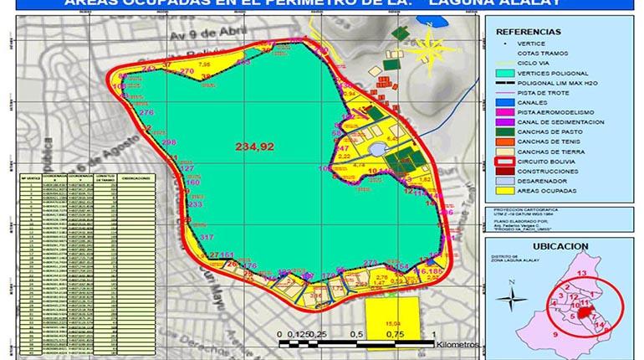Click the tramo label 276 on northwest shore
The height and width of the screenshot is (360, 644).
tap(146, 112)
